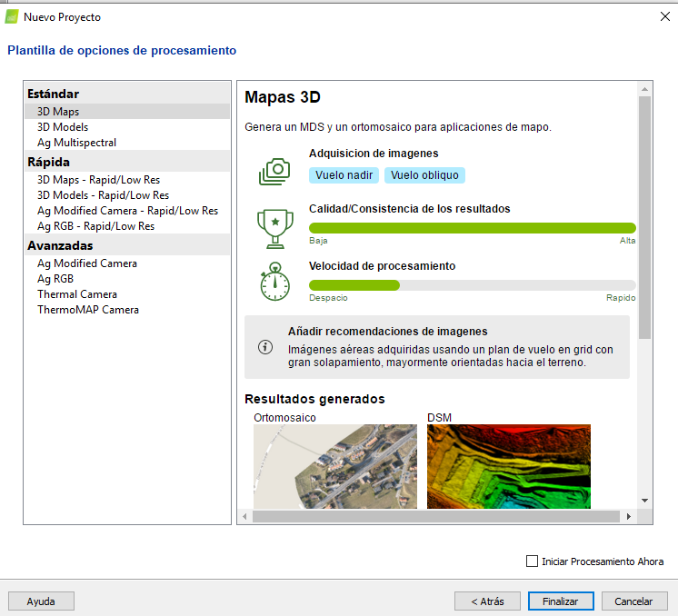Click the vertical scrollbar up arrow
Screen dimensions: 678x616
pyautogui.click(x=644, y=89)
